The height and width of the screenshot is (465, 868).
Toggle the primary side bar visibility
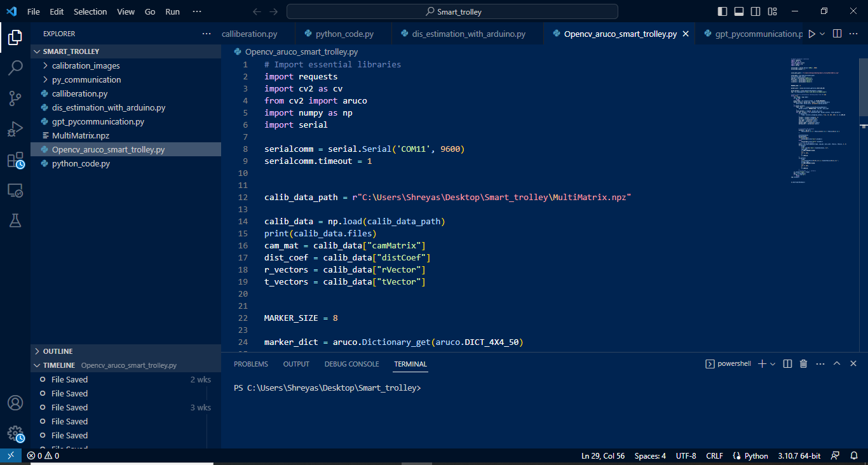tap(722, 11)
